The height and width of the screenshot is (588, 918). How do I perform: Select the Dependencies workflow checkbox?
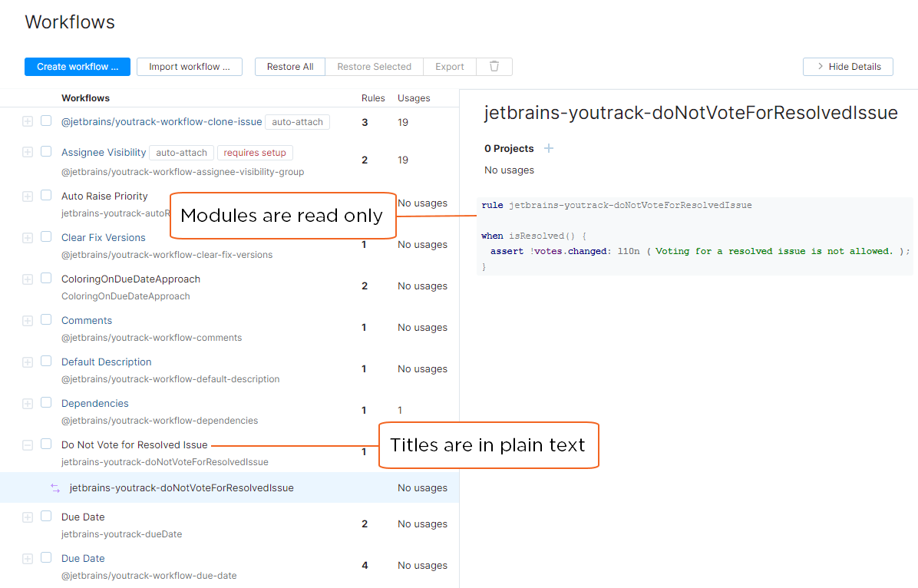click(x=46, y=403)
